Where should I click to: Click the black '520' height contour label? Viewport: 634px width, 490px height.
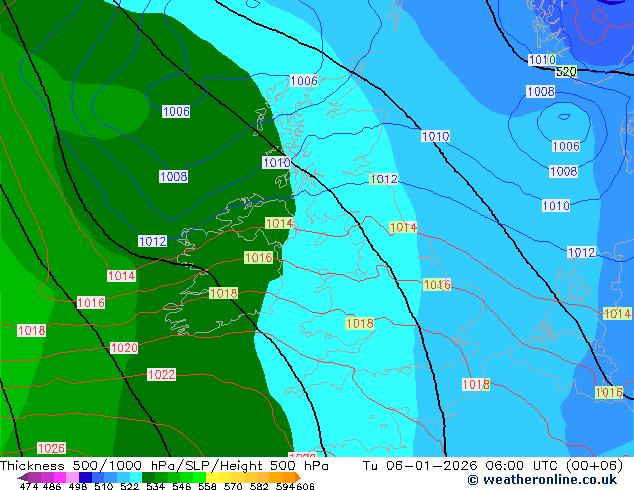(x=566, y=72)
